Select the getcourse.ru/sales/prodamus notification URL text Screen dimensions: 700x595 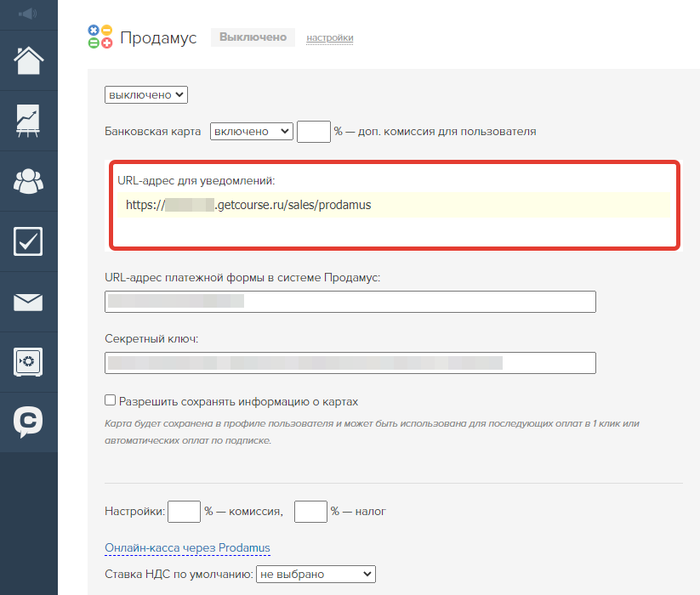248,205
